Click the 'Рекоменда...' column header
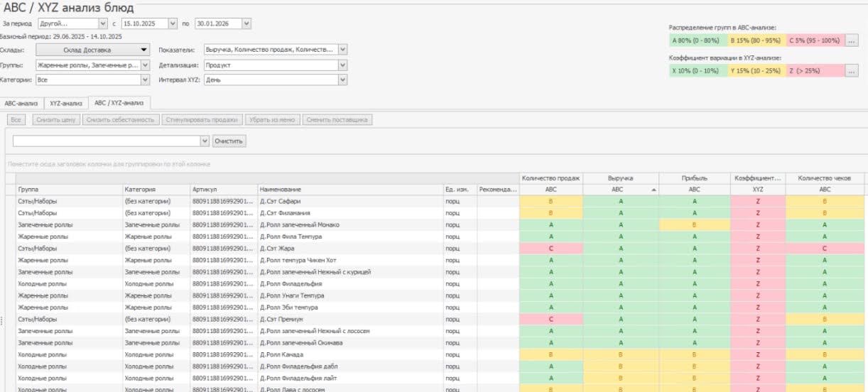The image size is (868, 392). pyautogui.click(x=498, y=190)
